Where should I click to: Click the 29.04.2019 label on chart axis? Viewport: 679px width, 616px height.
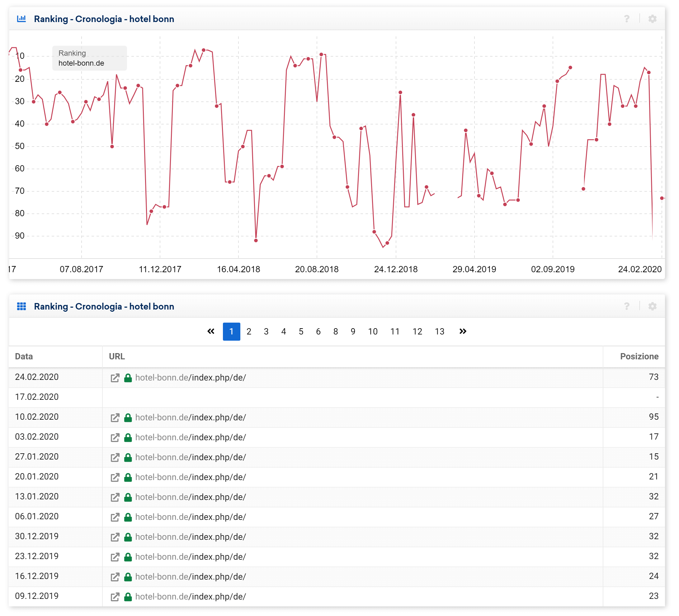(474, 269)
